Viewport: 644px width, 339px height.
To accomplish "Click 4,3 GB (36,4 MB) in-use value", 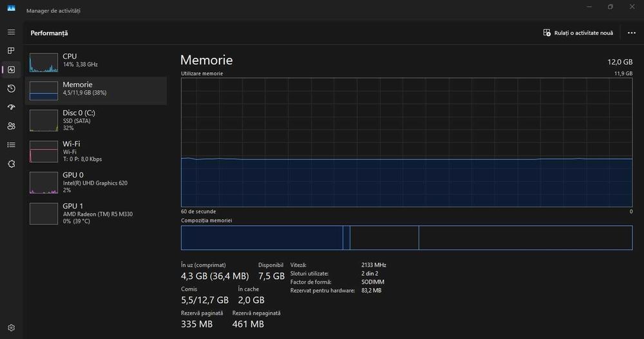I will [215, 276].
